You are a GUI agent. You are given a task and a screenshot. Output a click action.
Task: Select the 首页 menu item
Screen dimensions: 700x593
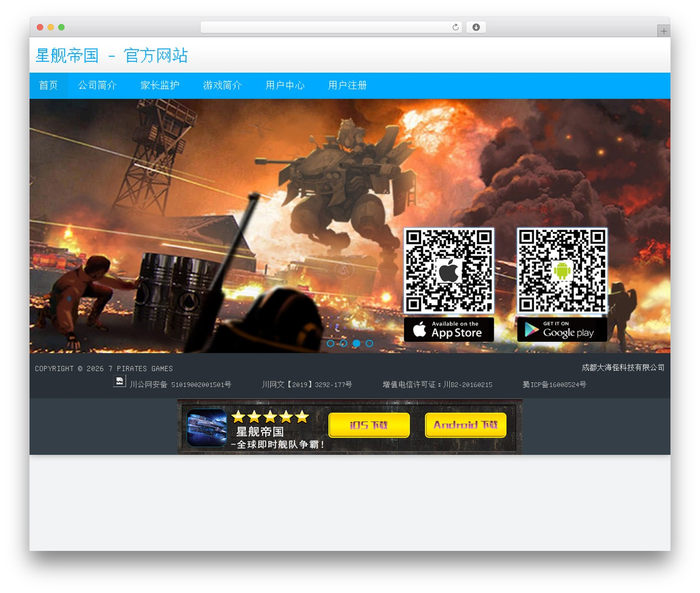pos(49,85)
